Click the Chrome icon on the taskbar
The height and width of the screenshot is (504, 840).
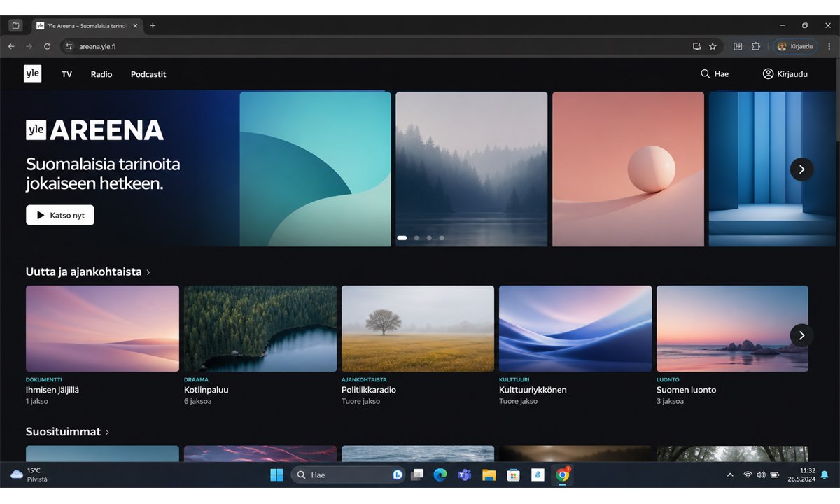(x=562, y=475)
